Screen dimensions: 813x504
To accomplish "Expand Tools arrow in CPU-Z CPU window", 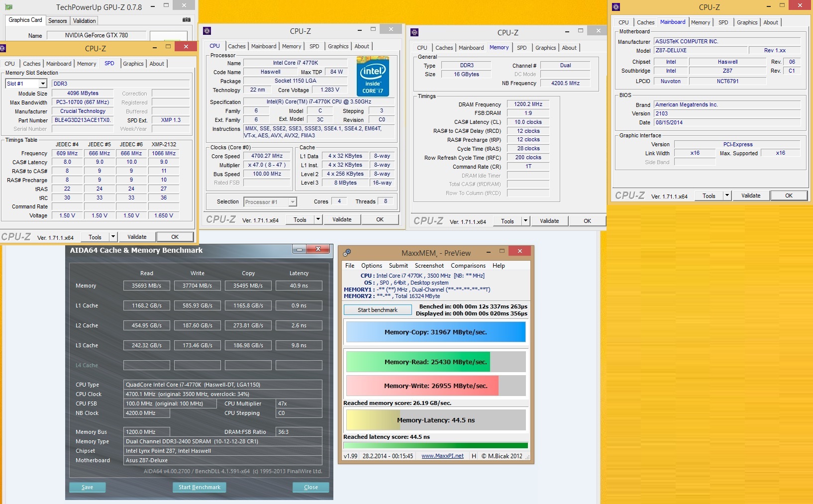I will (x=318, y=219).
